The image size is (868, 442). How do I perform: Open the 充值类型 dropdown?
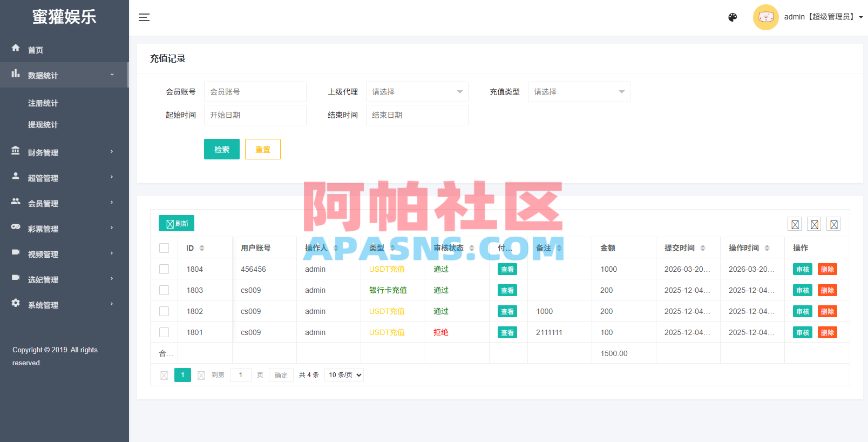tap(579, 92)
